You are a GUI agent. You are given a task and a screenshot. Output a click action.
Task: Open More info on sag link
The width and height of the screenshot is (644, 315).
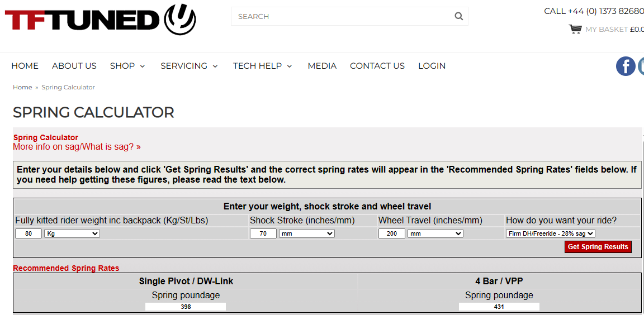pos(77,147)
